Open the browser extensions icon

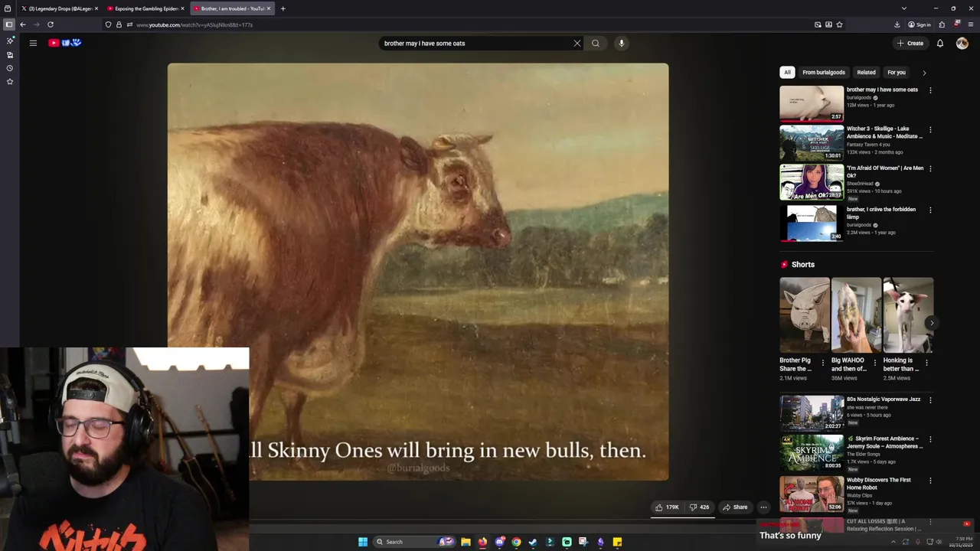click(942, 24)
